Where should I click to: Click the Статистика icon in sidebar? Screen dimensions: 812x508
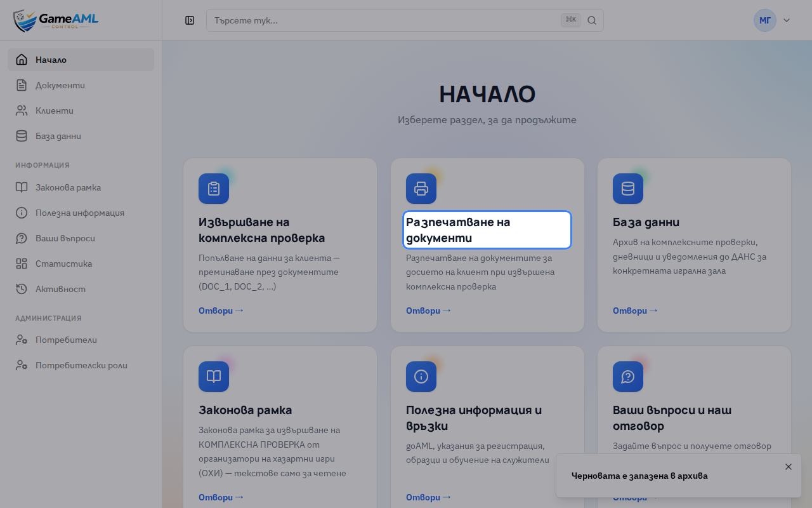point(22,264)
